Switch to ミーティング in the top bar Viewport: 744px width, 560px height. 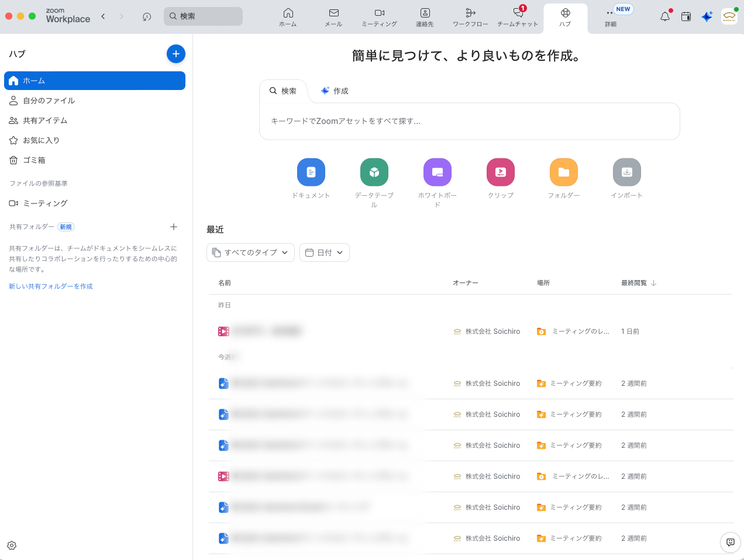point(379,18)
